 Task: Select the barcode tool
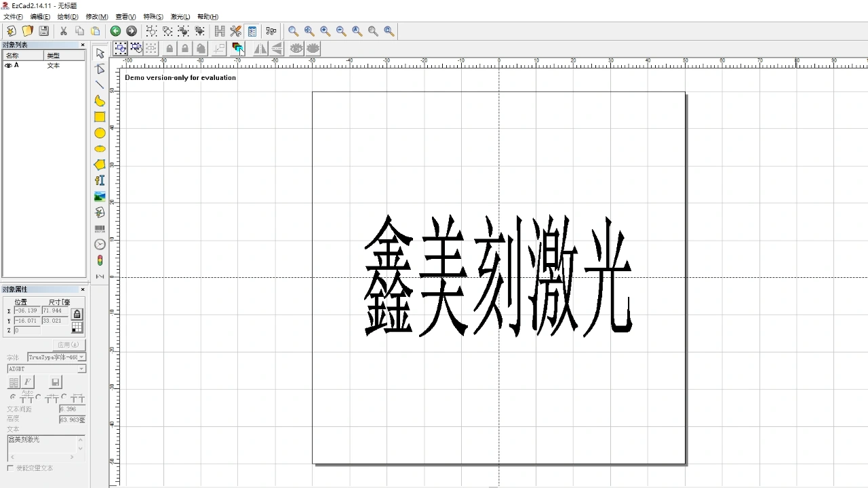100,228
